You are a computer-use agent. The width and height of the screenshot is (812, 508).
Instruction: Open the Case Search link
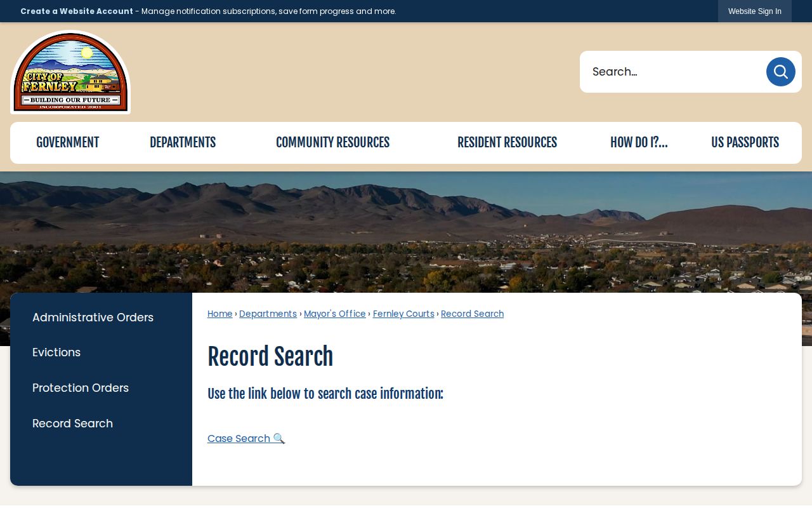tap(246, 438)
